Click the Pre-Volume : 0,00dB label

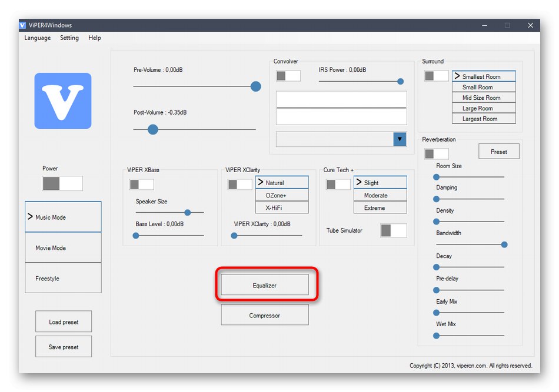point(158,70)
